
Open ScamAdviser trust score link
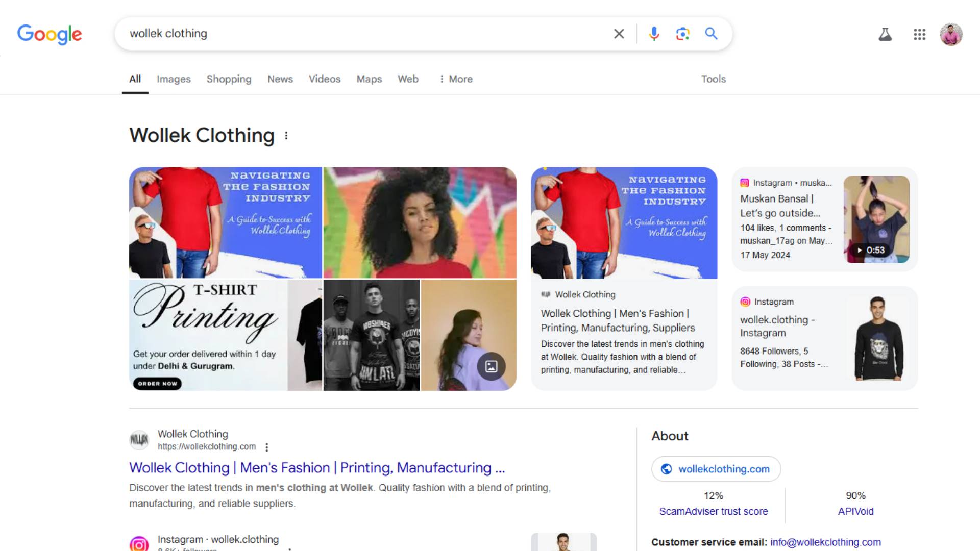coord(713,511)
